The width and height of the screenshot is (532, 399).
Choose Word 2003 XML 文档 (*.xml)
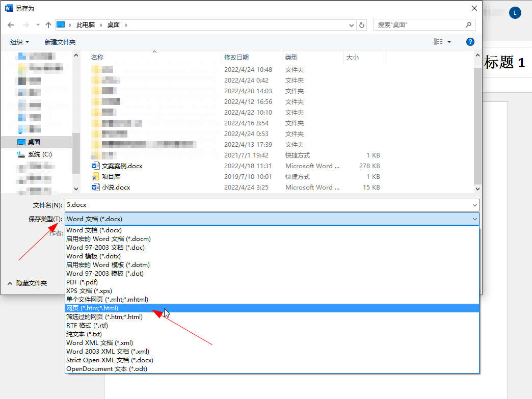tap(272, 352)
